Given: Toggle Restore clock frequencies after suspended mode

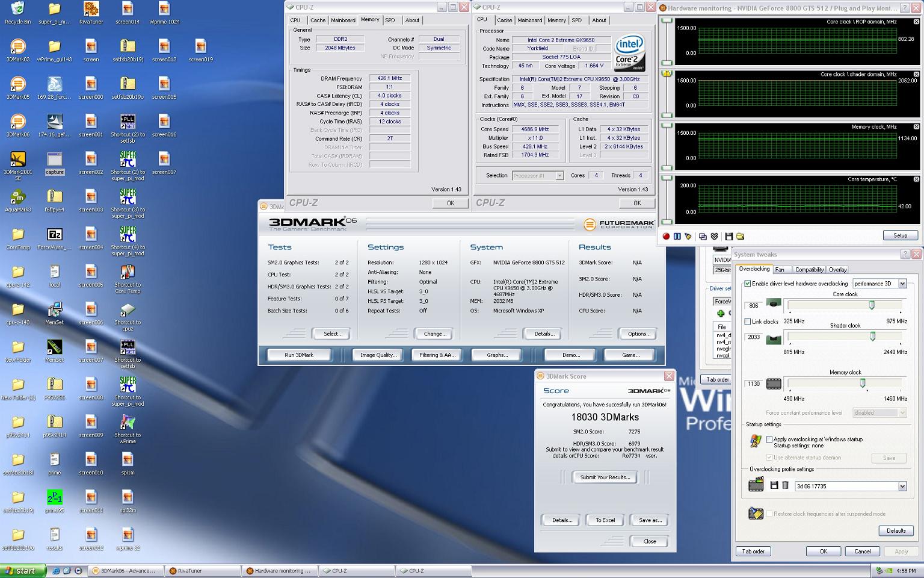Looking at the screenshot, I should (x=769, y=514).
